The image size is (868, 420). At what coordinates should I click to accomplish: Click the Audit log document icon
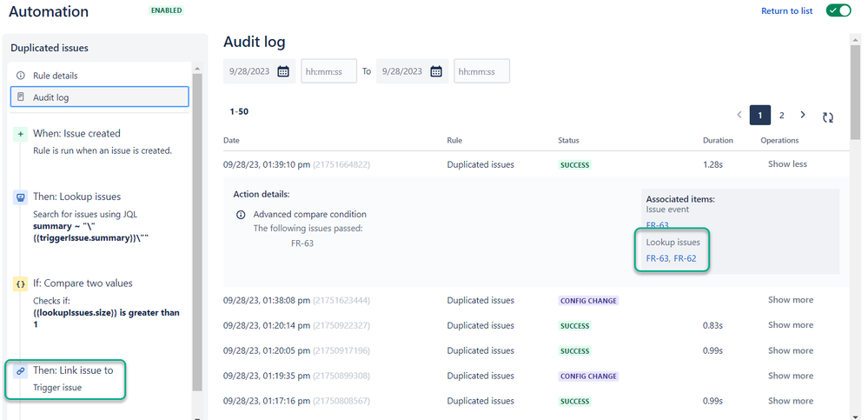coord(21,97)
